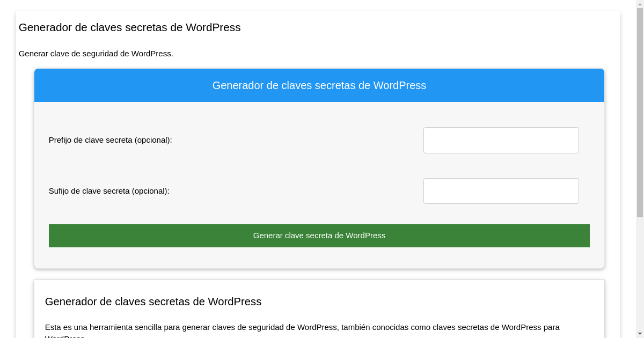The height and width of the screenshot is (338, 644).
Task: Focus the empty suffix text box
Action: tap(501, 190)
